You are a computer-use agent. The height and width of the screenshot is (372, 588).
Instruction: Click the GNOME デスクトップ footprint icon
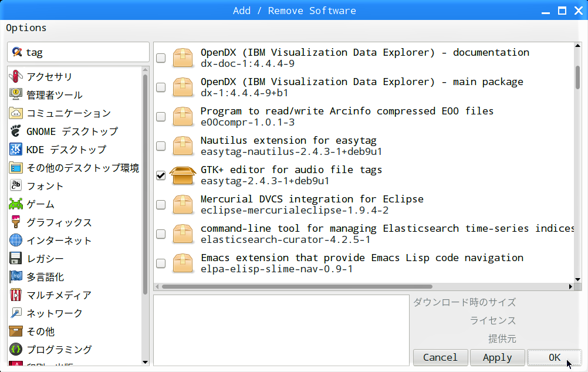[x=16, y=131]
